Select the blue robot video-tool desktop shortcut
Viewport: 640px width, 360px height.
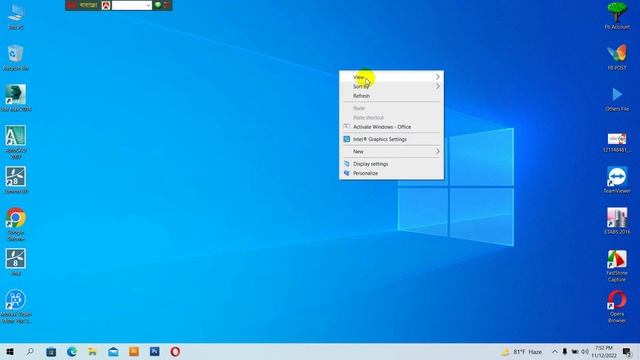(16, 306)
